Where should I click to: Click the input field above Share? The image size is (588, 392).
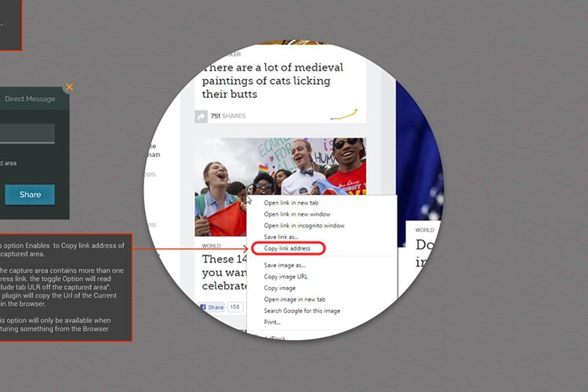pyautogui.click(x=27, y=133)
